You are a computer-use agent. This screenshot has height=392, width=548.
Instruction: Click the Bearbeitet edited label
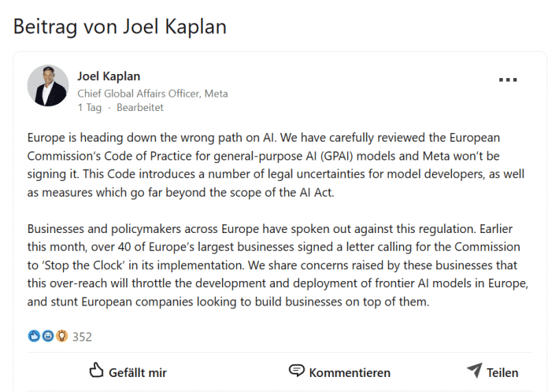pyautogui.click(x=140, y=108)
